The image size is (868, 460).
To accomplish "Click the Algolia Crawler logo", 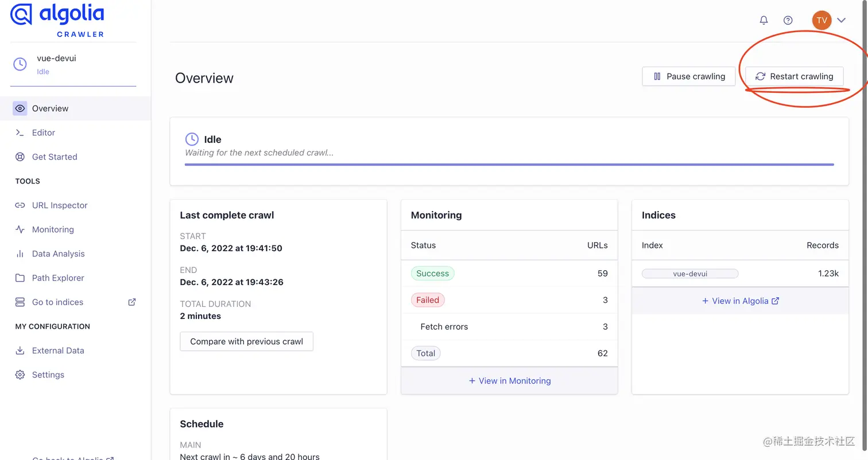I will (57, 21).
